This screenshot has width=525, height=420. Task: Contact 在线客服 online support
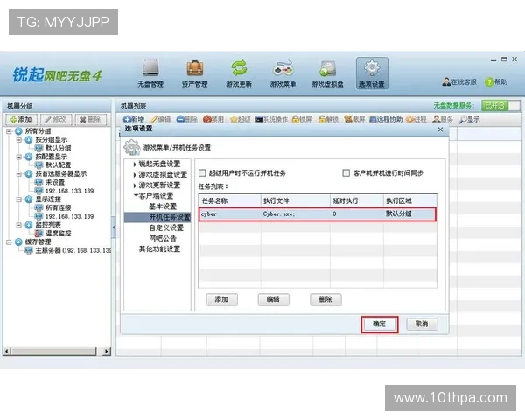click(x=459, y=81)
